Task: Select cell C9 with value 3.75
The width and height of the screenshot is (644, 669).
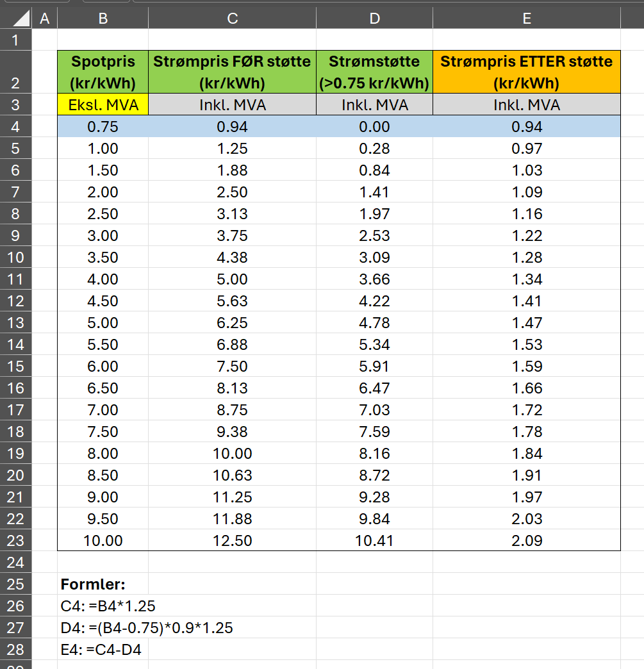Action: pos(232,235)
